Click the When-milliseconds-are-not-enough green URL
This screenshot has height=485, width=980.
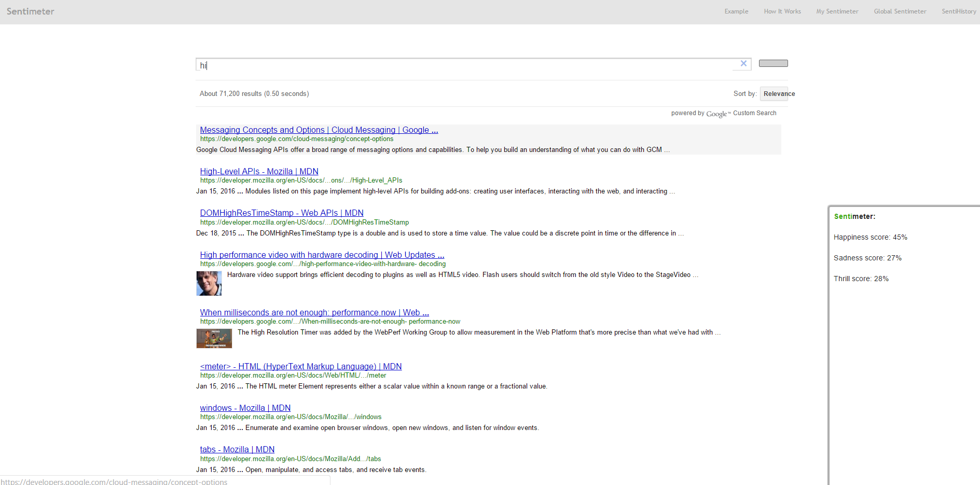point(330,322)
